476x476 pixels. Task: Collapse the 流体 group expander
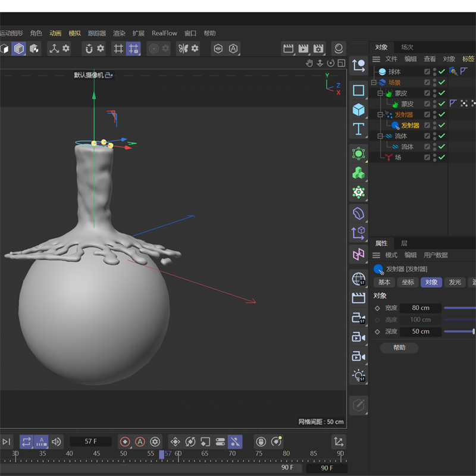(x=380, y=136)
